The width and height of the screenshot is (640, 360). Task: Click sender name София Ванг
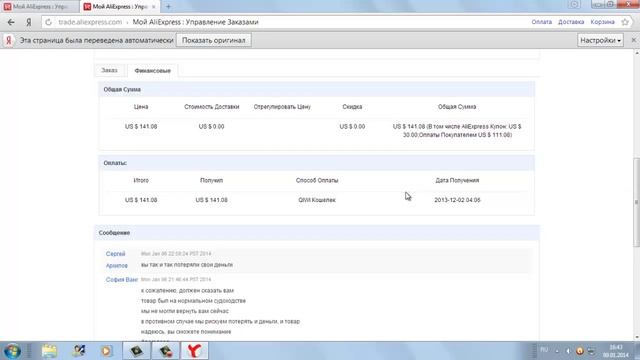pyautogui.click(x=122, y=280)
